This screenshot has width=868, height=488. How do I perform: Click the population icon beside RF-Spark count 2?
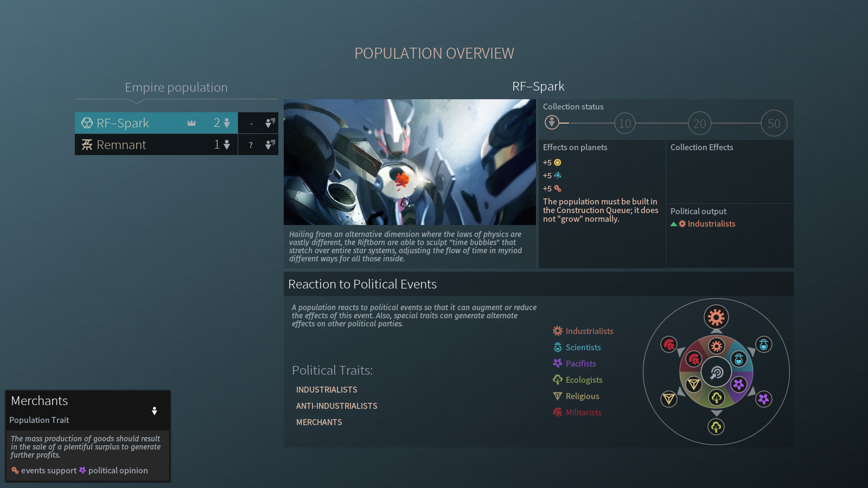click(227, 123)
